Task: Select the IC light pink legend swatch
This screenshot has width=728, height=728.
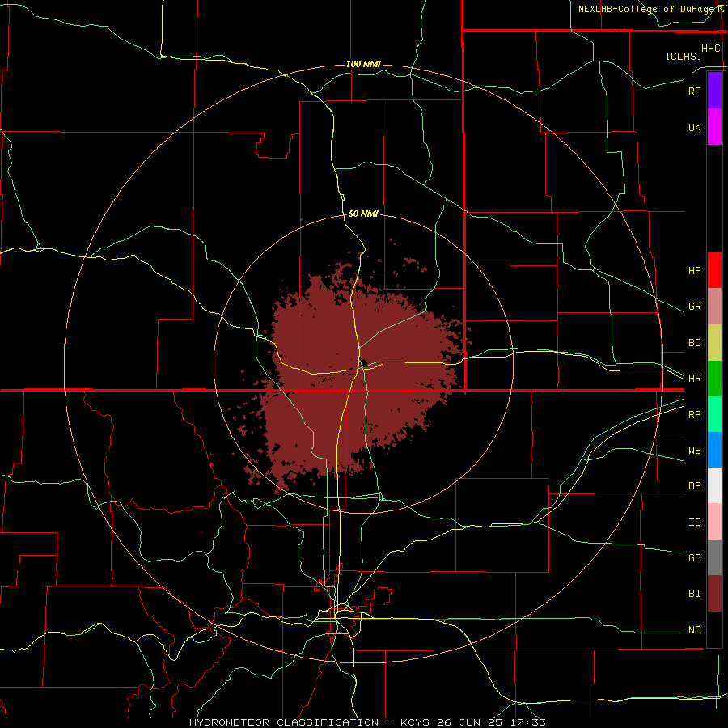Action: (x=714, y=522)
